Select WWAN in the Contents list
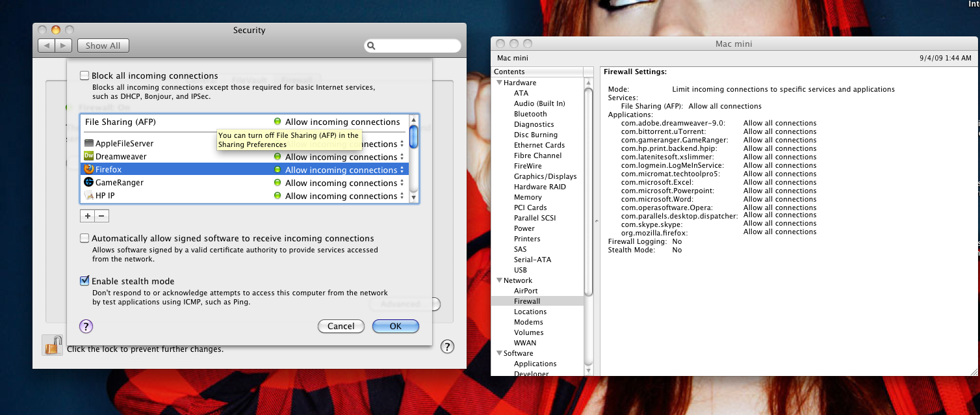 (x=525, y=343)
